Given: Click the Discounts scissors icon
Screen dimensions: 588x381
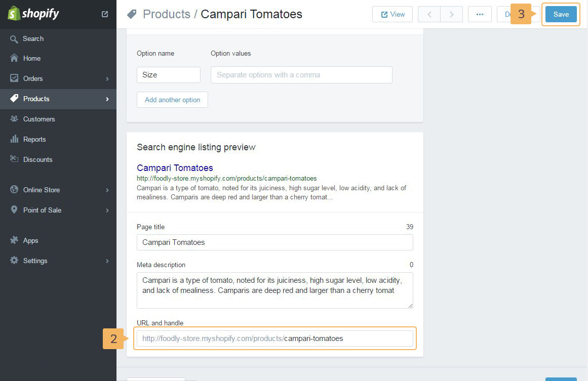Looking at the screenshot, I should tap(14, 159).
